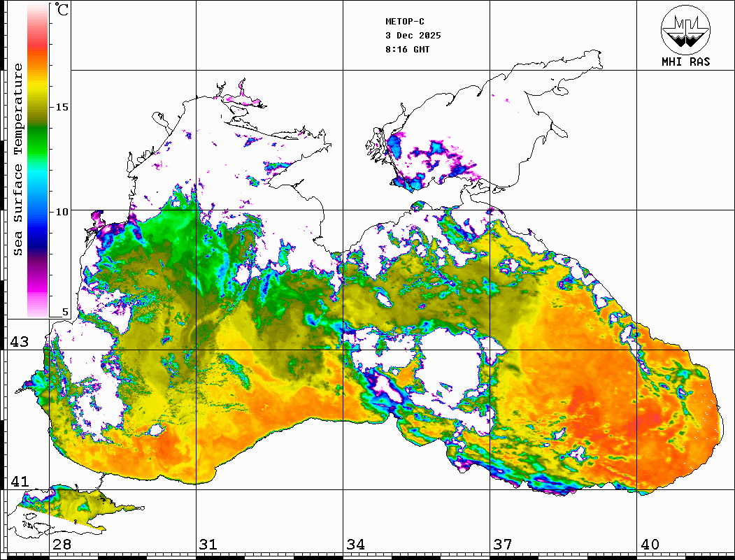Screen dimensions: 735x560
Task: Click the °C unit label
Action: pos(62,10)
